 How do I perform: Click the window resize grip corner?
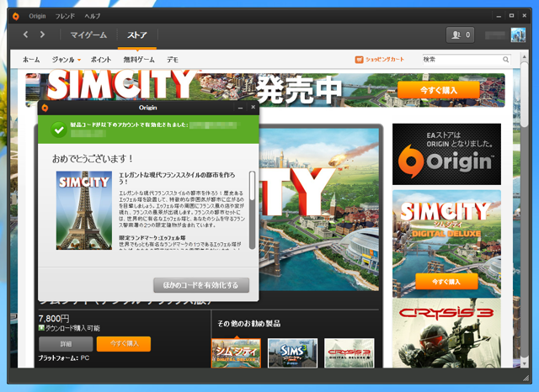click(526, 378)
